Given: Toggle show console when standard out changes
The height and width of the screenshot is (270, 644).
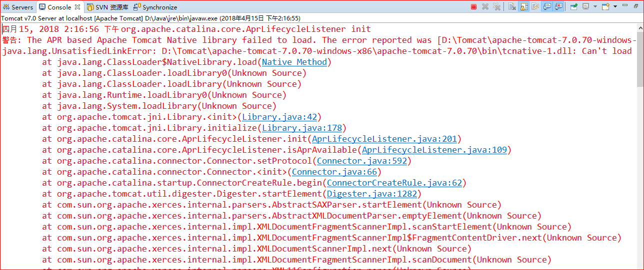Looking at the screenshot, I should click(x=547, y=6).
